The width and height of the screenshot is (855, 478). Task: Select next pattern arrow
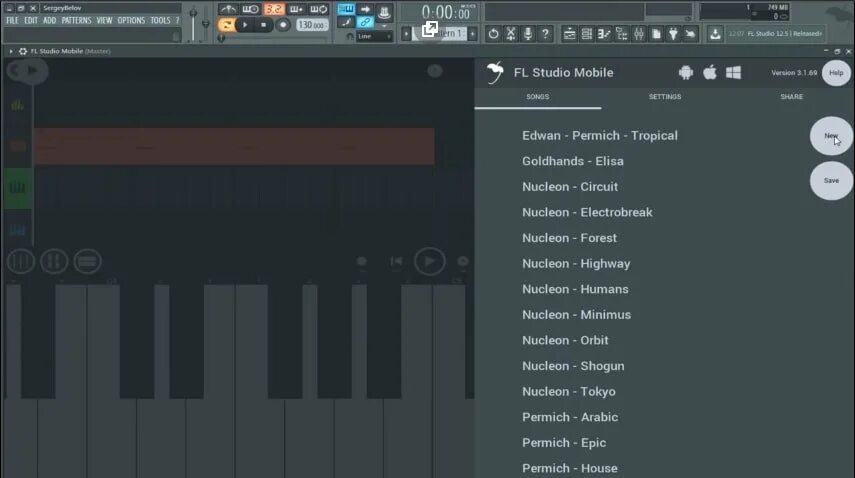click(x=473, y=34)
